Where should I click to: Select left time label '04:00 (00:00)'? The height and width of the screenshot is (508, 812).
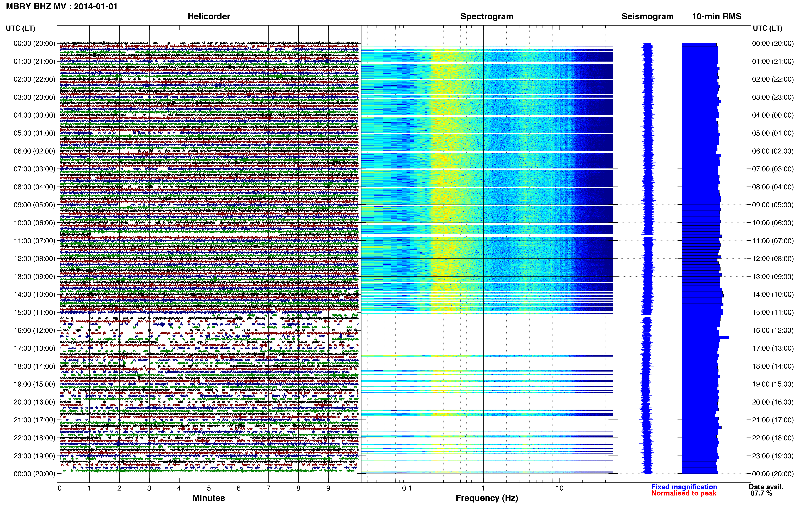(34, 115)
